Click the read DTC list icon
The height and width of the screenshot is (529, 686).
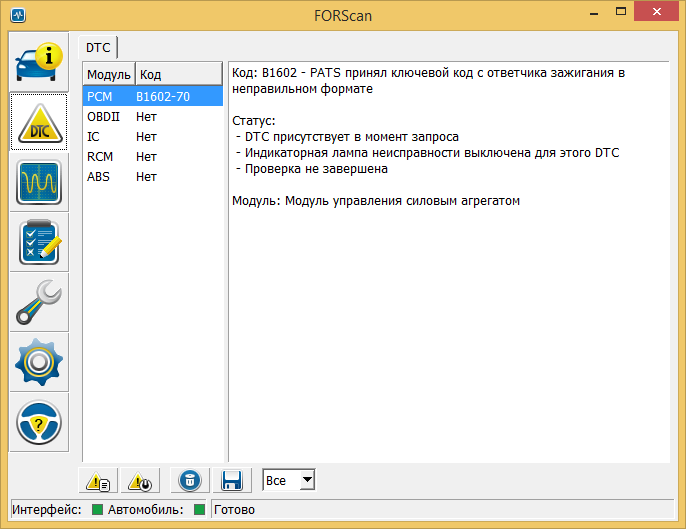98,480
